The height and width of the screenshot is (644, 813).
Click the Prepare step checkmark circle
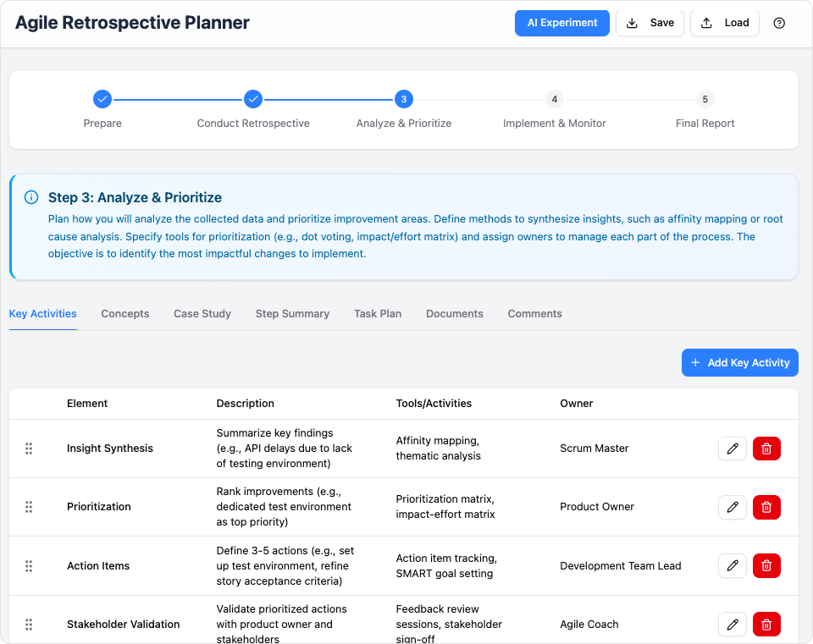(x=102, y=99)
